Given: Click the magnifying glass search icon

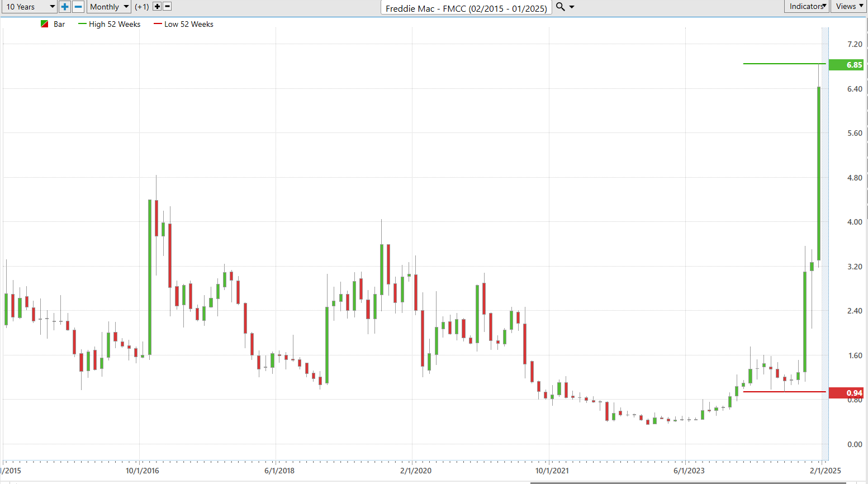Looking at the screenshot, I should click(x=561, y=7).
